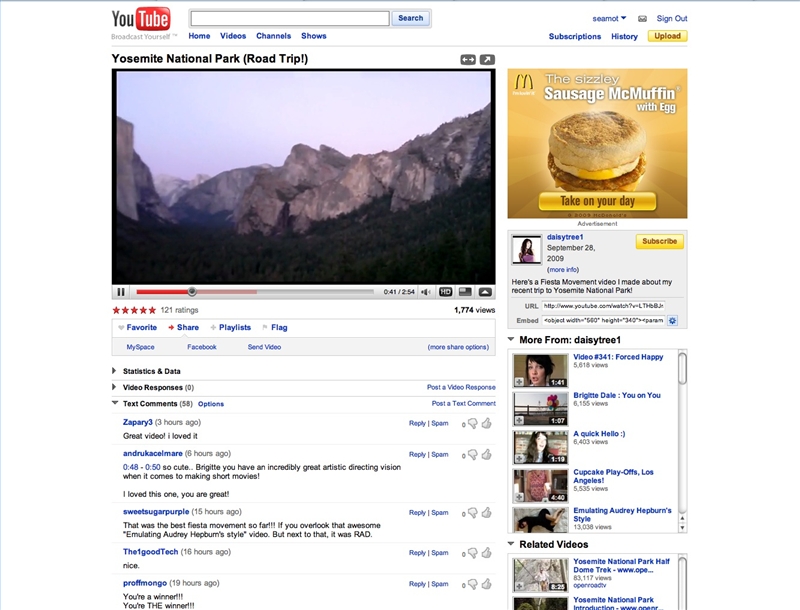Rate the video with star rating

134,310
